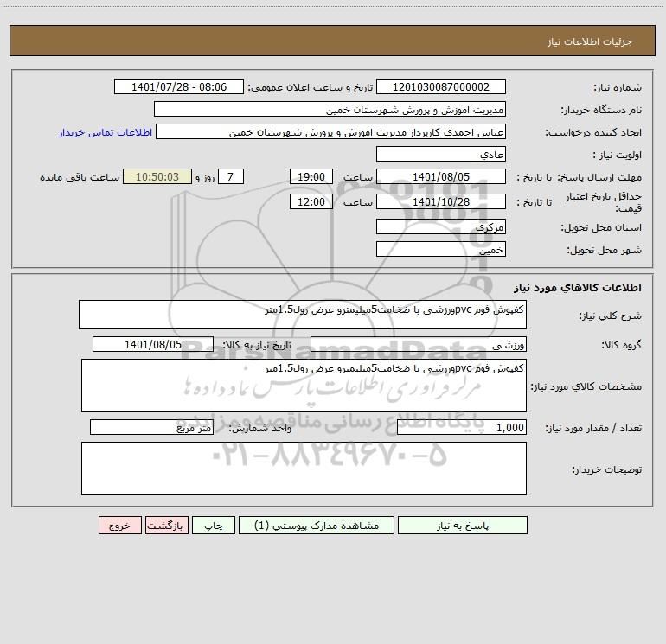The image size is (666, 644).
Task: Click section title اطلاعات کالاهای مورد نیاز
Action: coord(578,288)
